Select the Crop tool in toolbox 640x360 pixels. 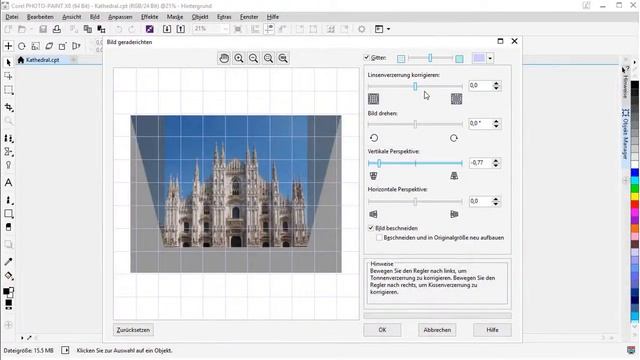click(x=9, y=107)
